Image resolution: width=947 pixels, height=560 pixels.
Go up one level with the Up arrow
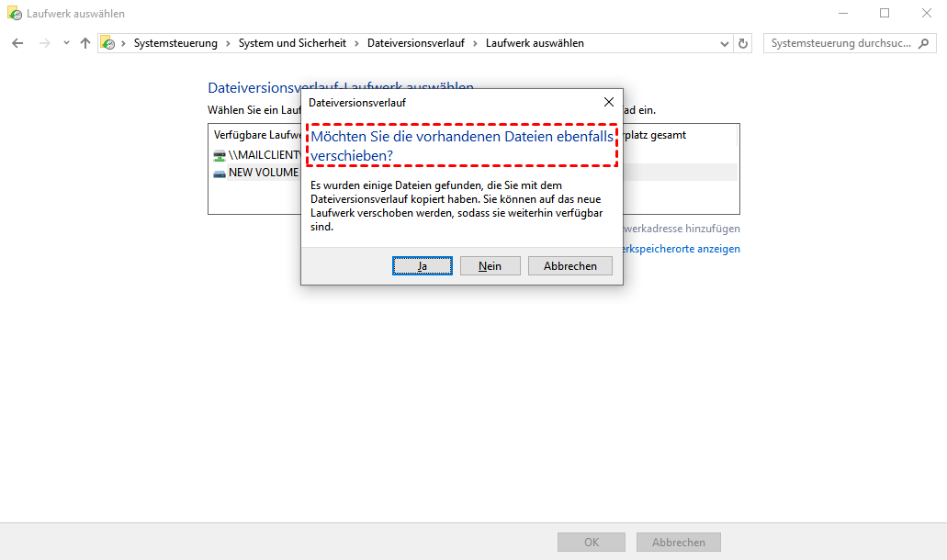85,43
